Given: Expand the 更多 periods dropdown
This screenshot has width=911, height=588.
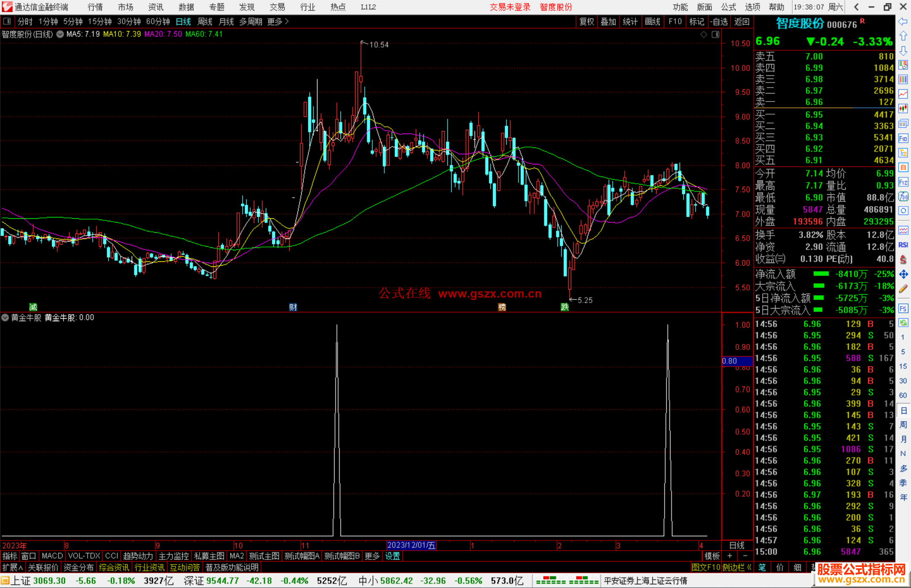Looking at the screenshot, I should click(x=278, y=21).
